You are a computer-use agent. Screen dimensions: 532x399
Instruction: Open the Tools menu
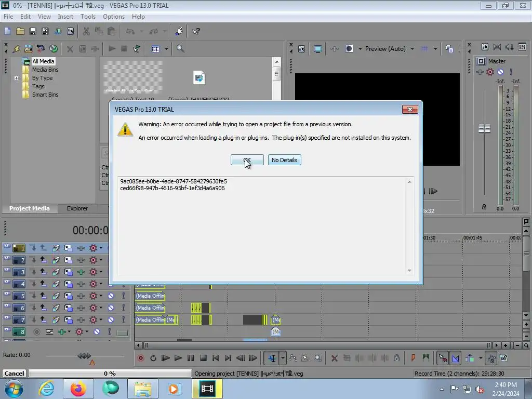pos(88,16)
